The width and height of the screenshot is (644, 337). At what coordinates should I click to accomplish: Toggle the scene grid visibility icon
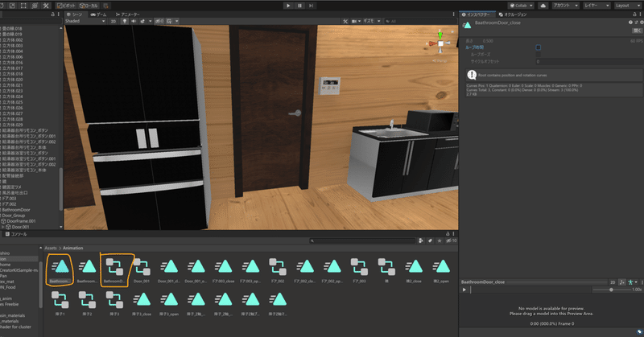(169, 22)
